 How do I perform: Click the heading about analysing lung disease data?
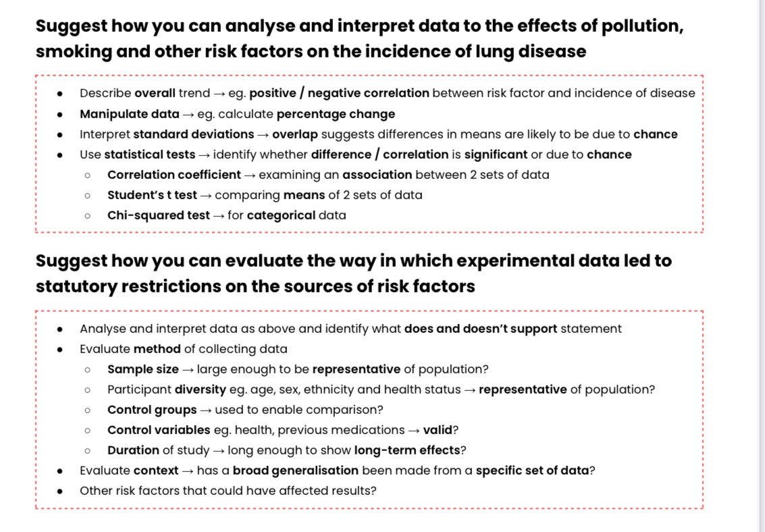coord(359,38)
